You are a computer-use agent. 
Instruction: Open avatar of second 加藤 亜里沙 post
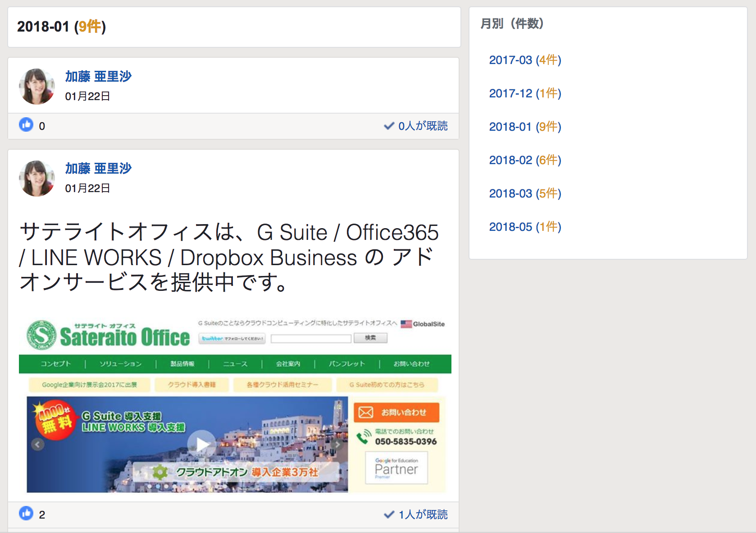37,179
